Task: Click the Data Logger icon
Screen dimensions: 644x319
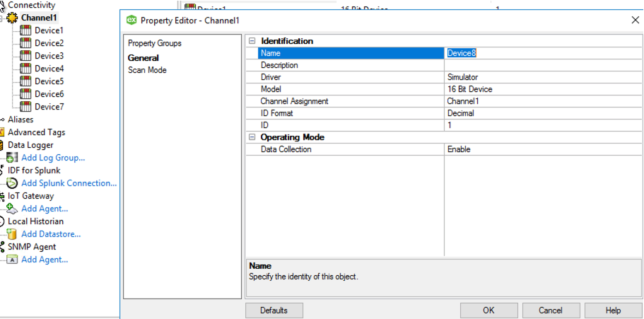Action: pos(2,145)
